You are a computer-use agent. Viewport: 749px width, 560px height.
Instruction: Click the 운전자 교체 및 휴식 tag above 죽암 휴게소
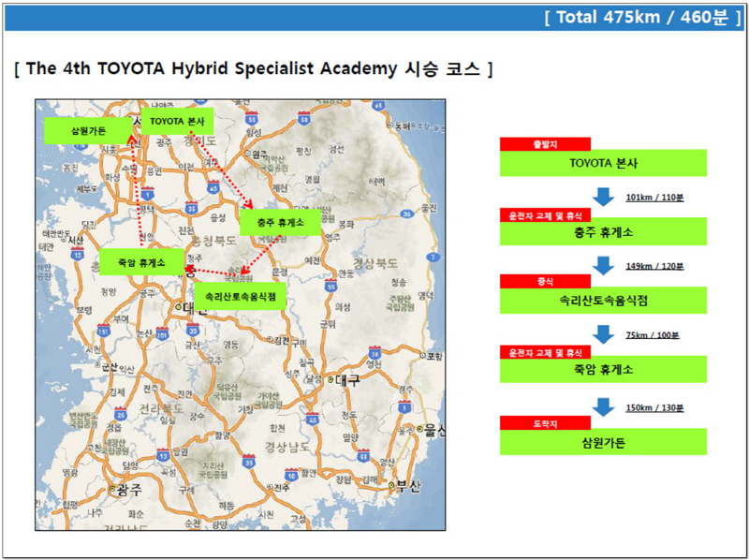(x=545, y=353)
